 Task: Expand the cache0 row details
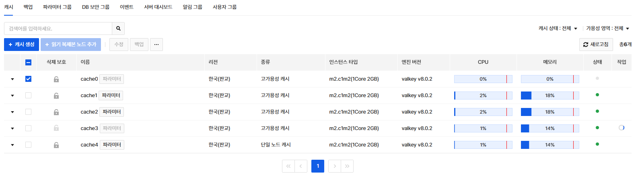pos(12,79)
